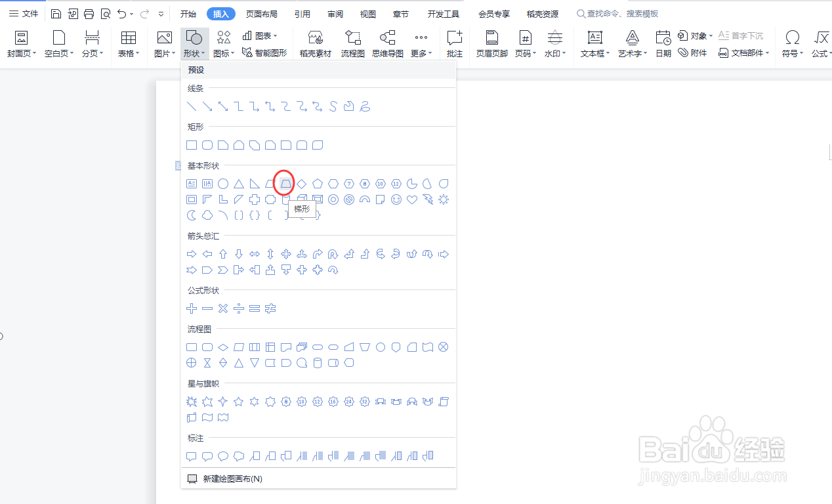Insert a 流程图 flowchart
The image size is (832, 504).
point(353,44)
